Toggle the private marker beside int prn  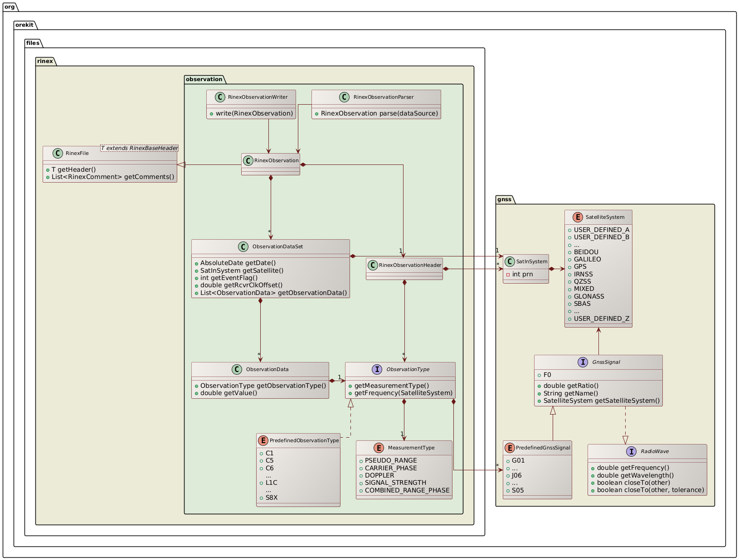508,274
